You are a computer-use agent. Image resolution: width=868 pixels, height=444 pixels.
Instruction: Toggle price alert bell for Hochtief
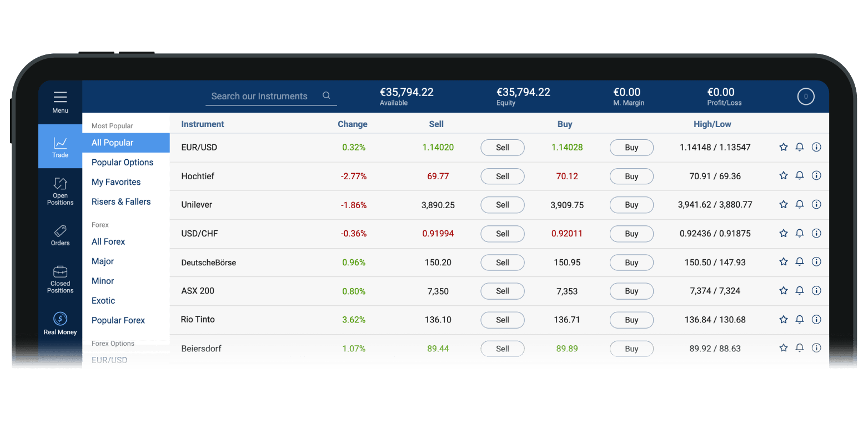[800, 175]
